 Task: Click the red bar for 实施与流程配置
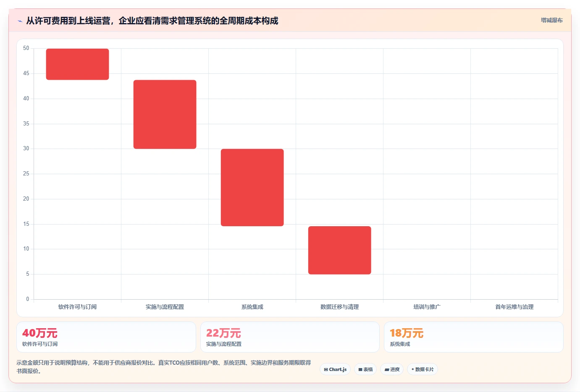point(165,114)
